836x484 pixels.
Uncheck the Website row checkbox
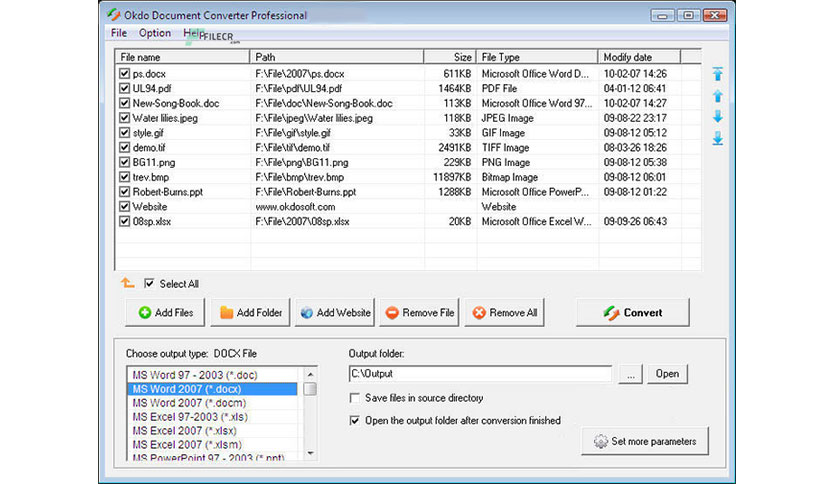pyautogui.click(x=124, y=206)
